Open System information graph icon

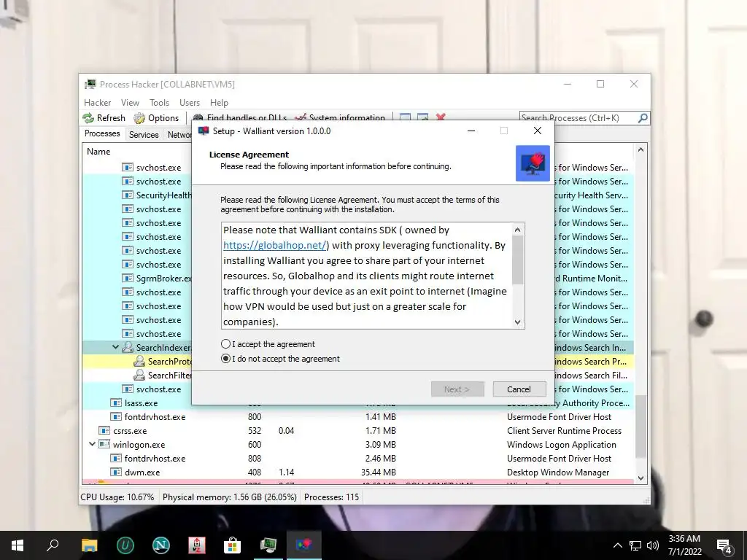300,117
